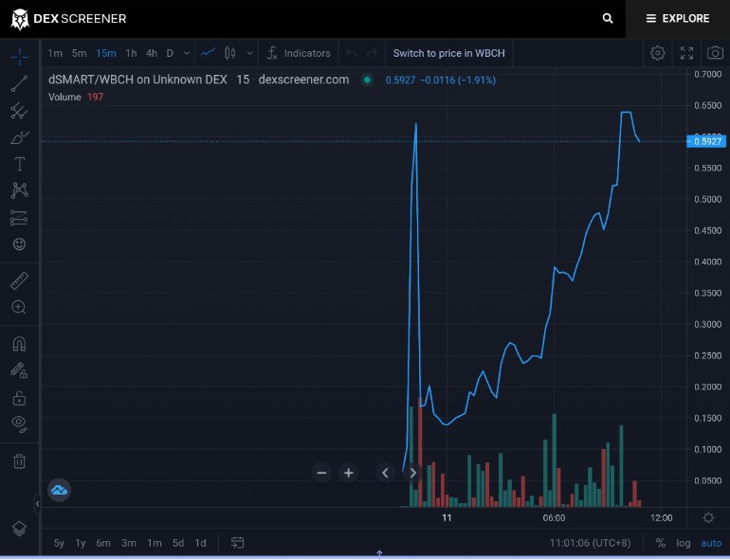
Task: Toggle log scale
Action: click(x=683, y=543)
